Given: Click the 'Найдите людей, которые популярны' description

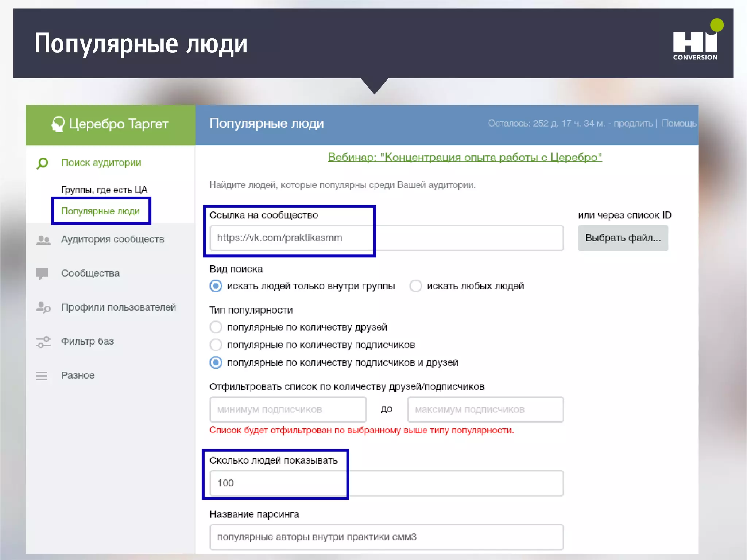Looking at the screenshot, I should [x=342, y=185].
